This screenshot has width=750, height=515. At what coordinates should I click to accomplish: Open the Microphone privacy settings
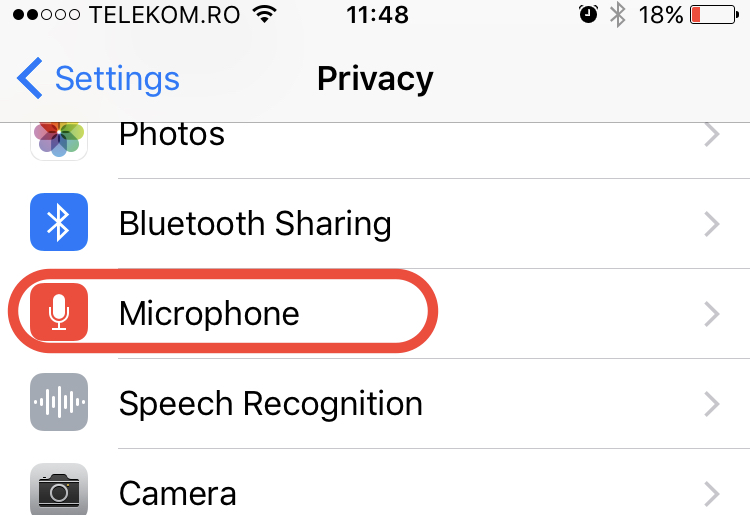209,314
